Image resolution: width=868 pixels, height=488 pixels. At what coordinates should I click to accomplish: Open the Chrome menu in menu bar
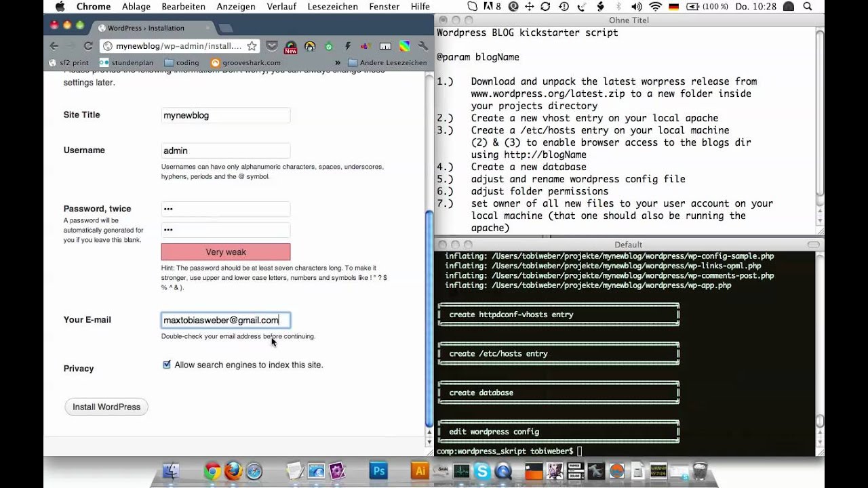[94, 6]
